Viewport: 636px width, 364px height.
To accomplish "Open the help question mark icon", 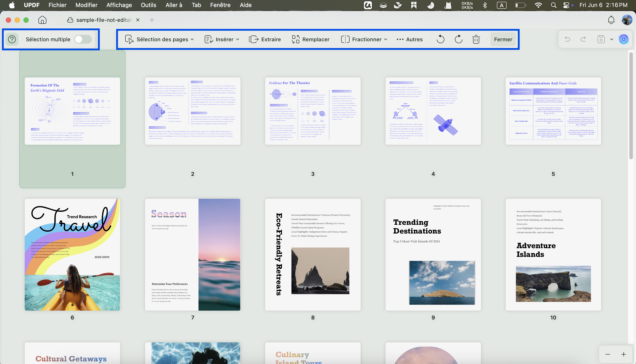I will 12,39.
